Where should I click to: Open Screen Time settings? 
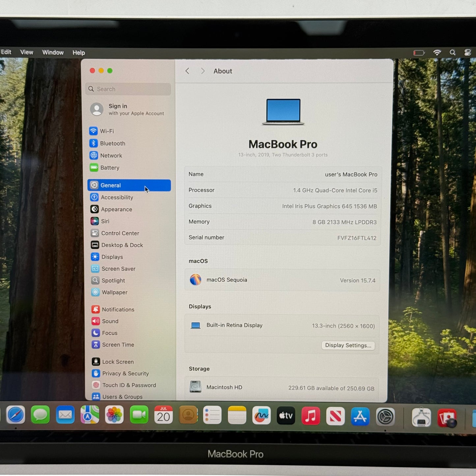coord(129,345)
